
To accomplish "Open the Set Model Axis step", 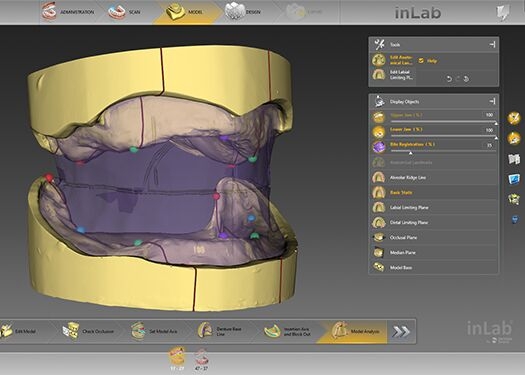I will [154, 331].
